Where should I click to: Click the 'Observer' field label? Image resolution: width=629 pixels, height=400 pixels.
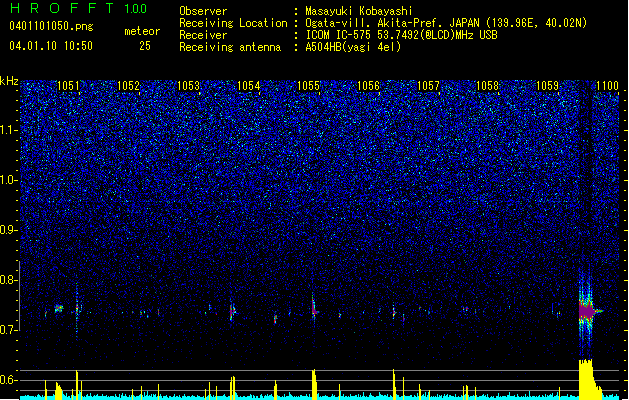tap(203, 11)
